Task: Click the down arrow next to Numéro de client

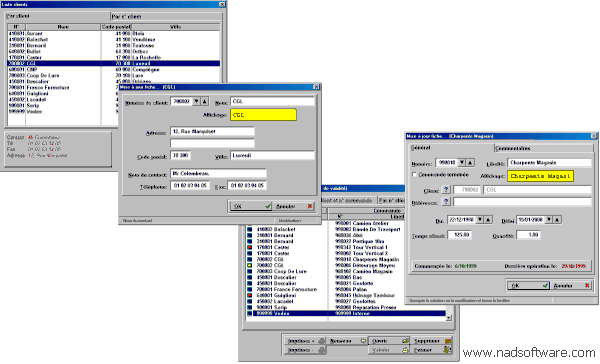Action: click(x=196, y=101)
